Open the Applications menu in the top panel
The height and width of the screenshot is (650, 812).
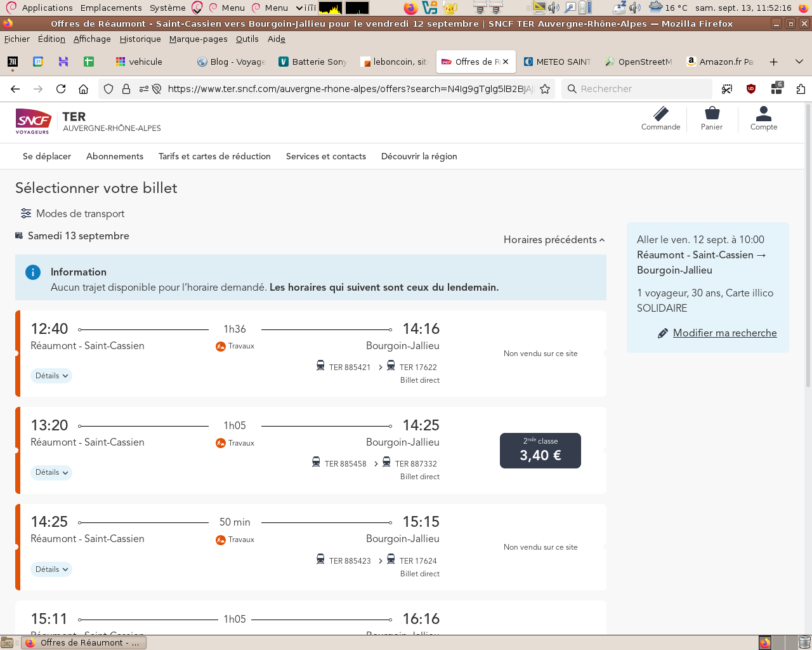click(x=47, y=8)
